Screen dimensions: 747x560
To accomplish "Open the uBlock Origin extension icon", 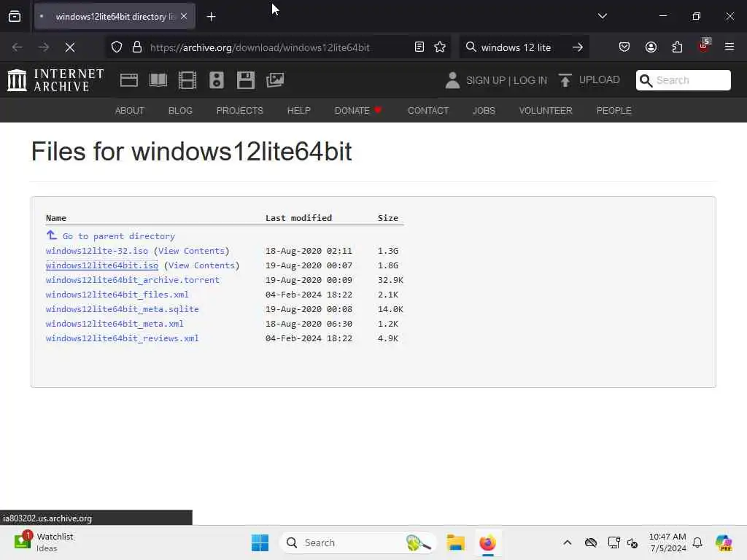I will pyautogui.click(x=704, y=46).
